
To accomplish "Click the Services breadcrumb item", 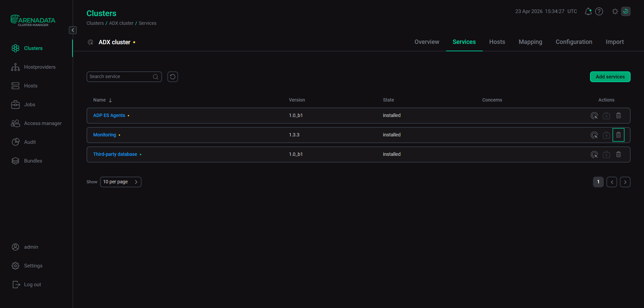I will pos(148,23).
